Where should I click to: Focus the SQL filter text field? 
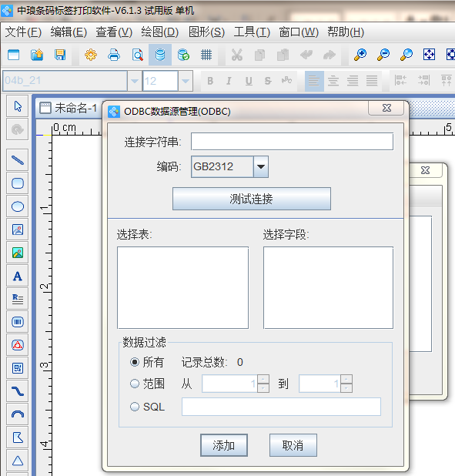coord(281,407)
